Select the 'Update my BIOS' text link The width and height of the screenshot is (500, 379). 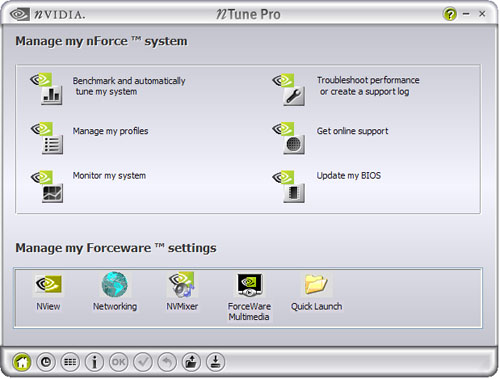(349, 175)
